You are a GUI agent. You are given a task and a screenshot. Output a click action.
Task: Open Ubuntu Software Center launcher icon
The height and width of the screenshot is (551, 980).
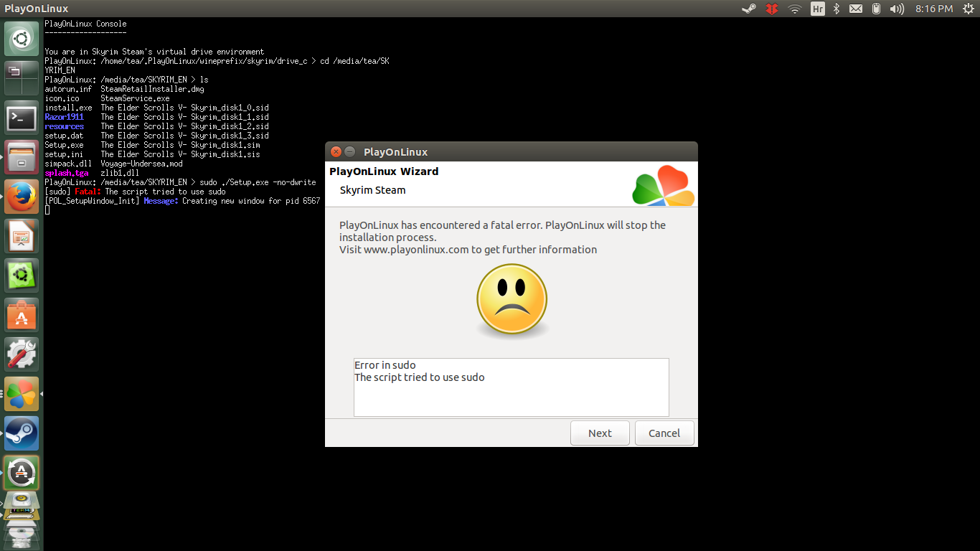(22, 314)
